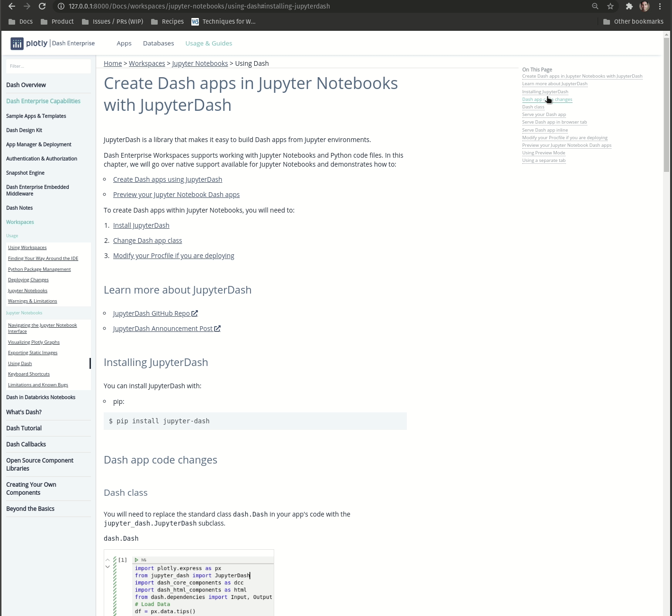The width and height of the screenshot is (672, 616).
Task: Open the Product bookmarks folder
Action: (57, 21)
